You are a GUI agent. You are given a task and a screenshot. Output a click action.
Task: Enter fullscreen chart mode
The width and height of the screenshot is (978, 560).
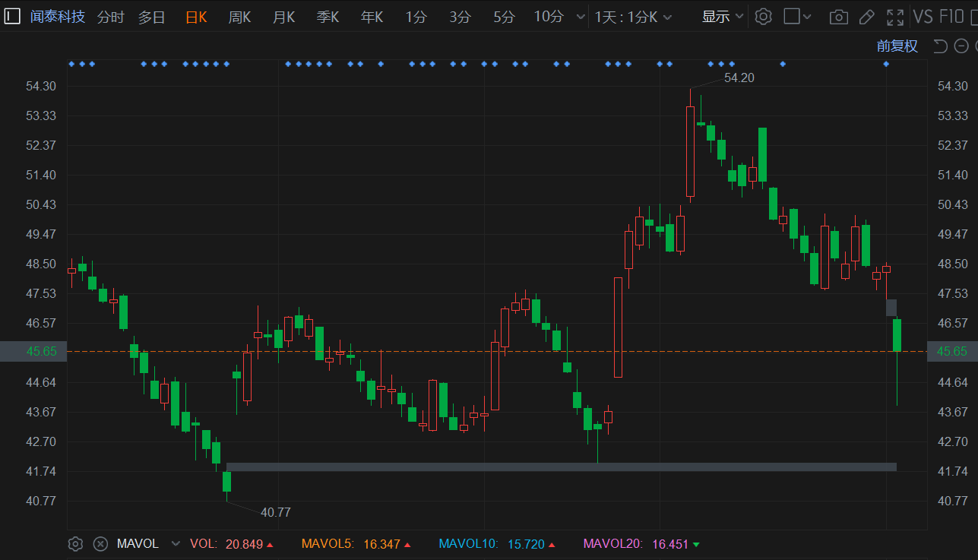click(x=895, y=17)
